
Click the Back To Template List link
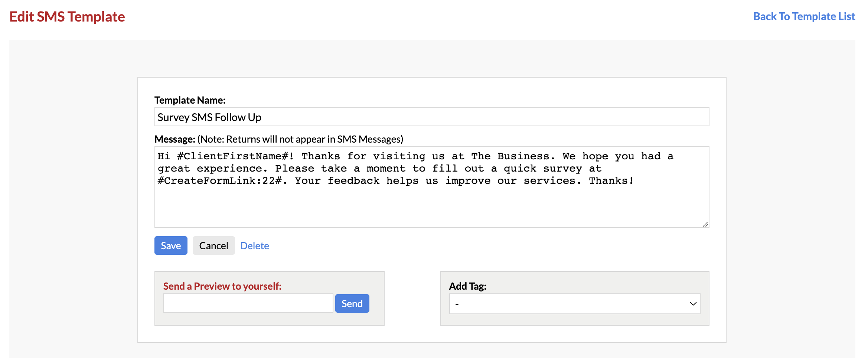pyautogui.click(x=804, y=16)
